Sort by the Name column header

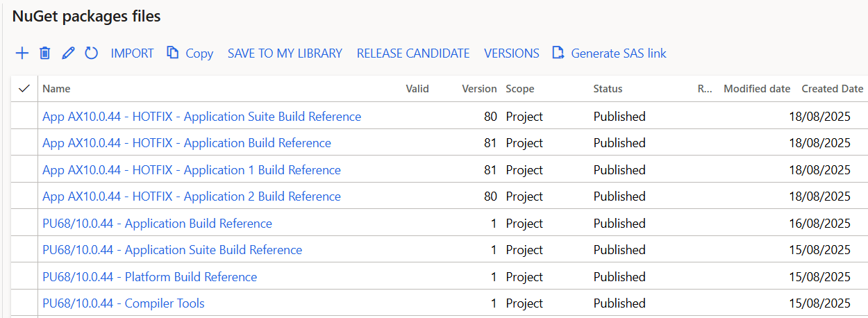coord(56,89)
